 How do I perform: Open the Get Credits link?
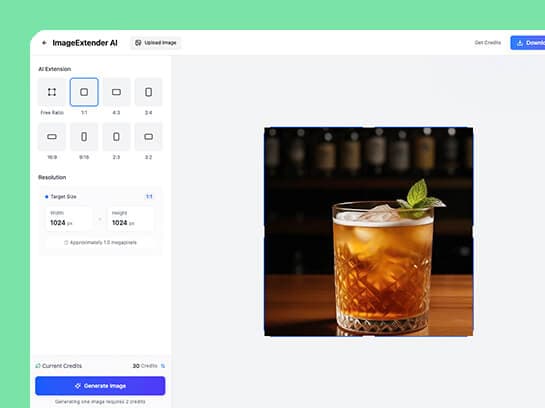488,42
